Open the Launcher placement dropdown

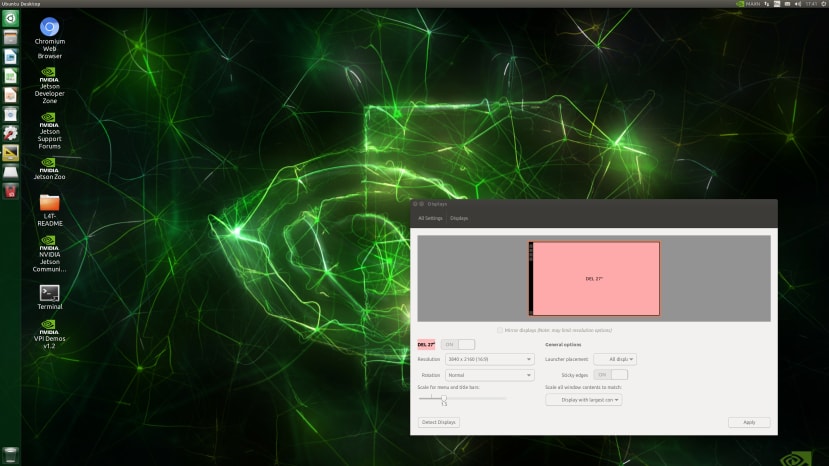click(615, 359)
